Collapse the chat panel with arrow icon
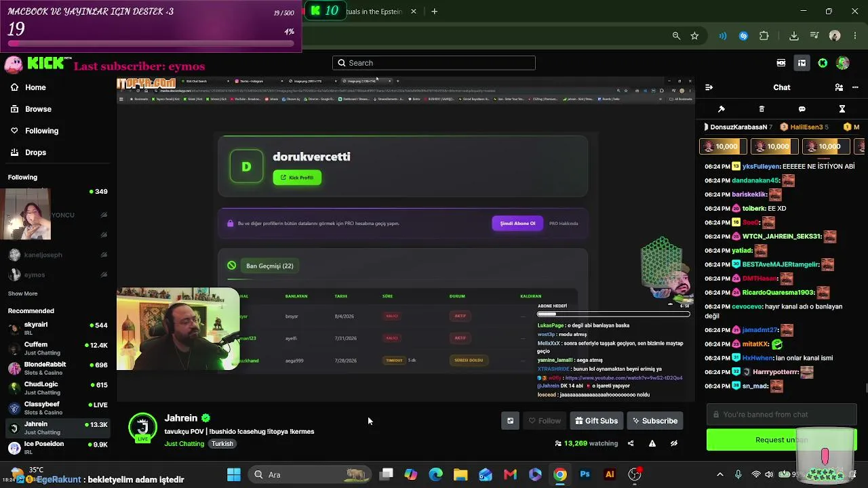This screenshot has height=488, width=868. click(709, 87)
